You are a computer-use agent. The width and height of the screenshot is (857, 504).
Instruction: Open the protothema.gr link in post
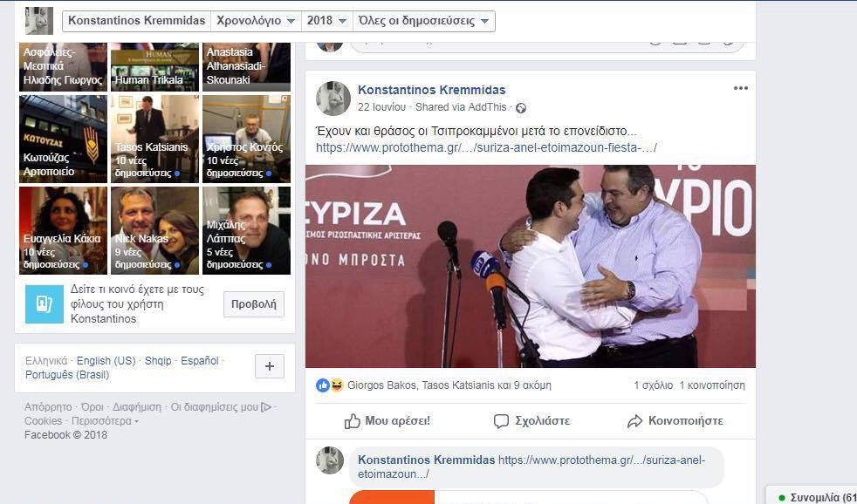pyautogui.click(x=486, y=147)
